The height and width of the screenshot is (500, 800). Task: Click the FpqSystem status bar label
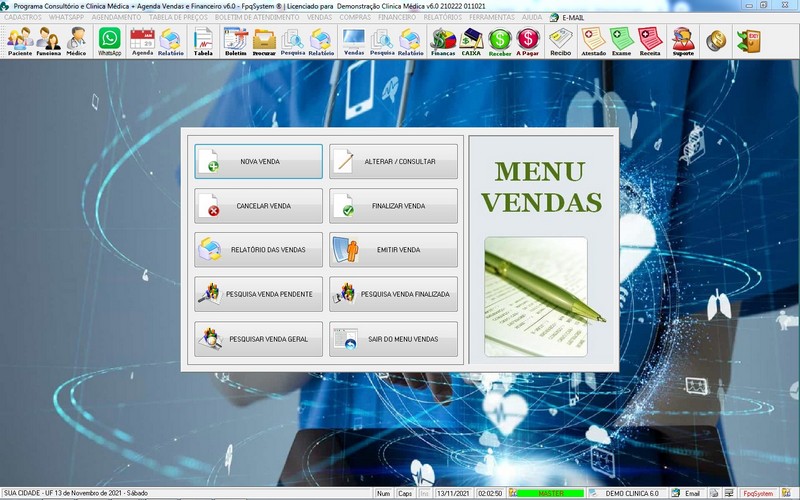tap(758, 493)
